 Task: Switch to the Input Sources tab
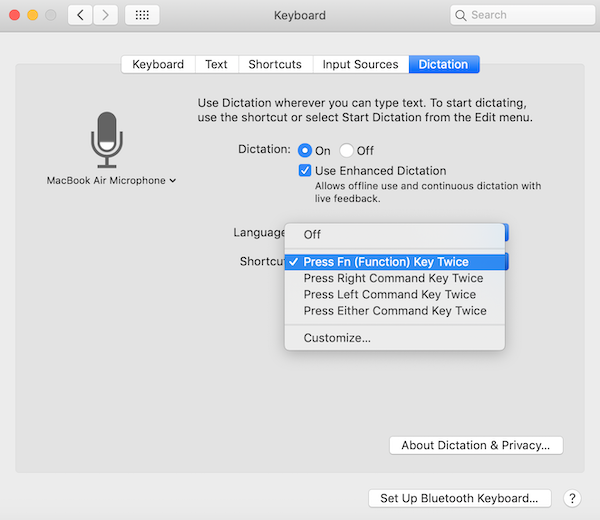[x=360, y=64]
